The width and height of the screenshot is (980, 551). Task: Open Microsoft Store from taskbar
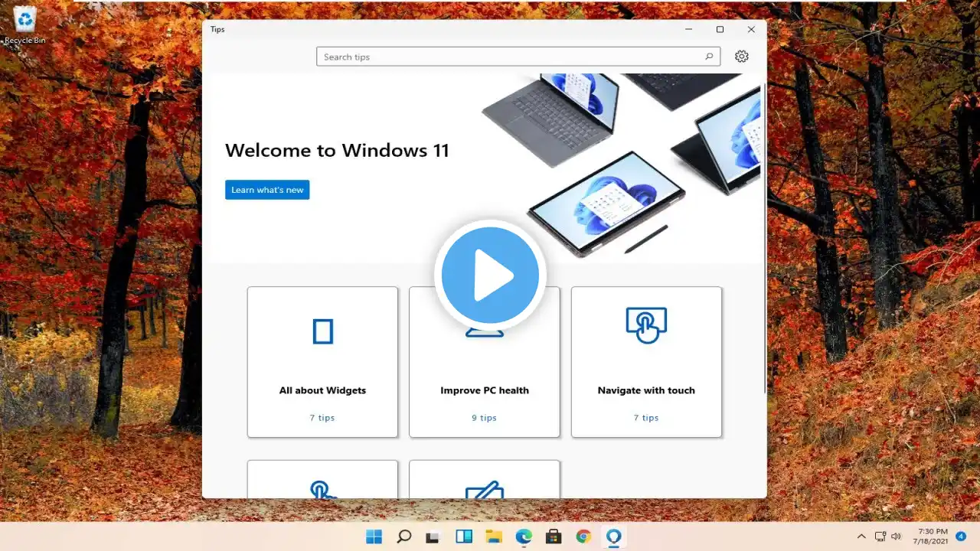(554, 536)
